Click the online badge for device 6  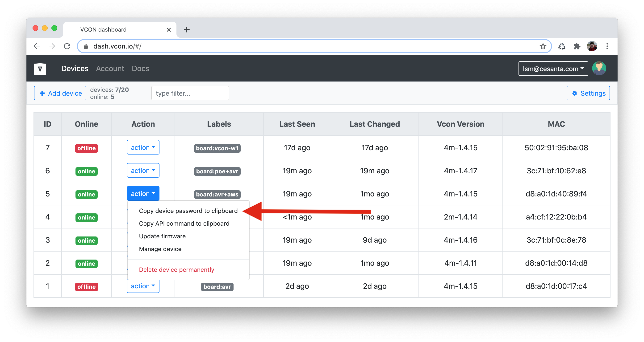(86, 171)
